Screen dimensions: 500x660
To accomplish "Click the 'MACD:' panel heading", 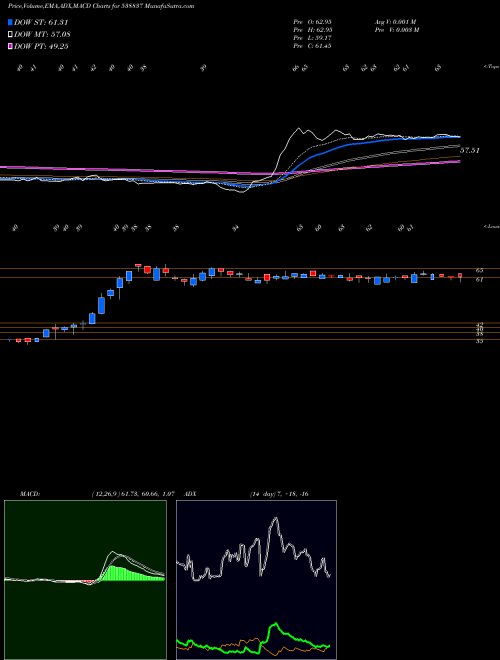I will [x=30, y=494].
